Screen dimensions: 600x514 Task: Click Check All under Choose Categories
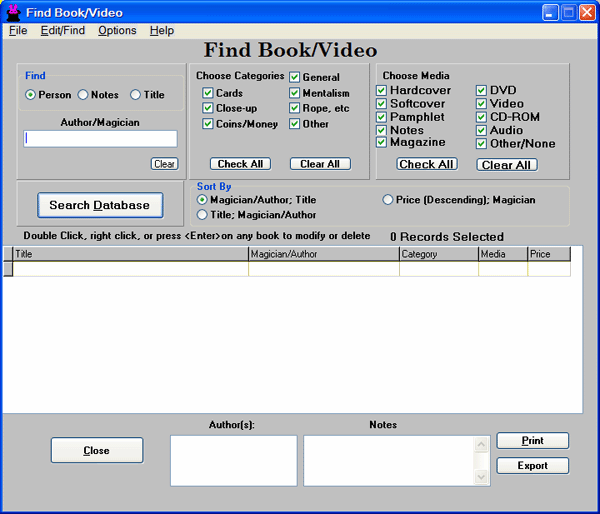(x=240, y=164)
